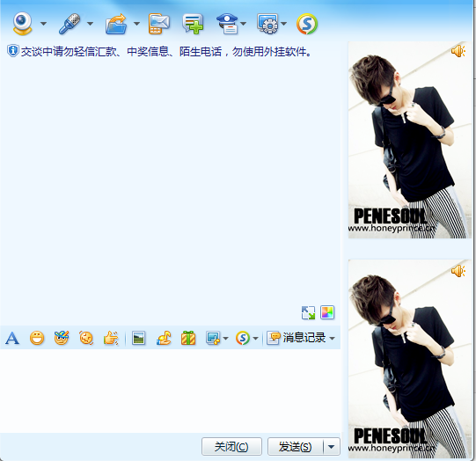Send music with musical note icon
The height and width of the screenshot is (461, 476).
(164, 338)
